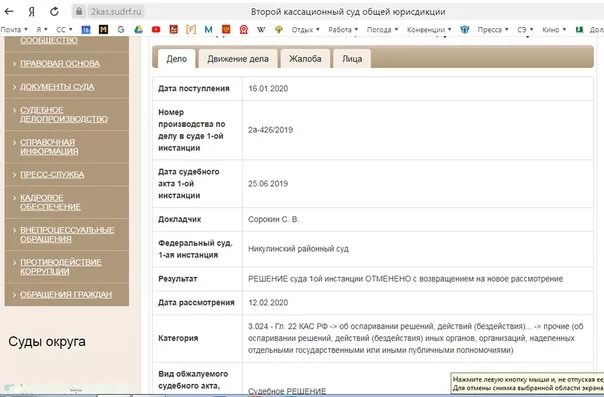Click case number 2а-426/2019
Screen dimensions: 604x397
coord(270,130)
